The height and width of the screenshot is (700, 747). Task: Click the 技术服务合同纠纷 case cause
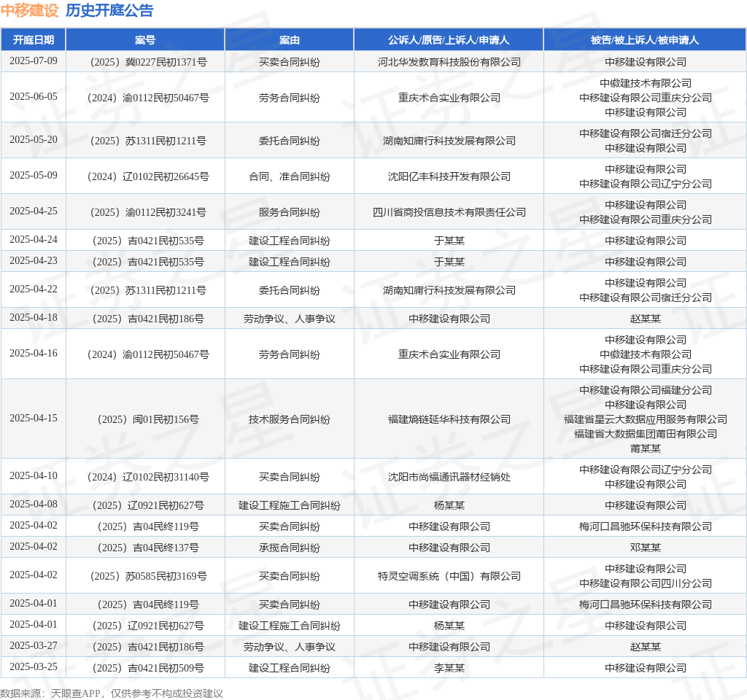(289, 419)
